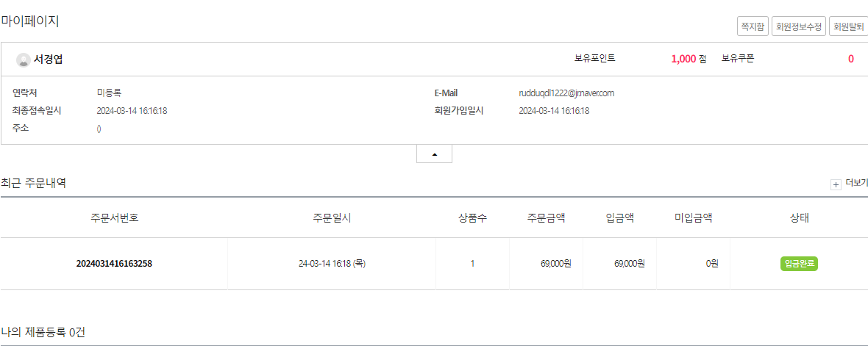Click the 최근 주문내역 section heading

coord(34,183)
